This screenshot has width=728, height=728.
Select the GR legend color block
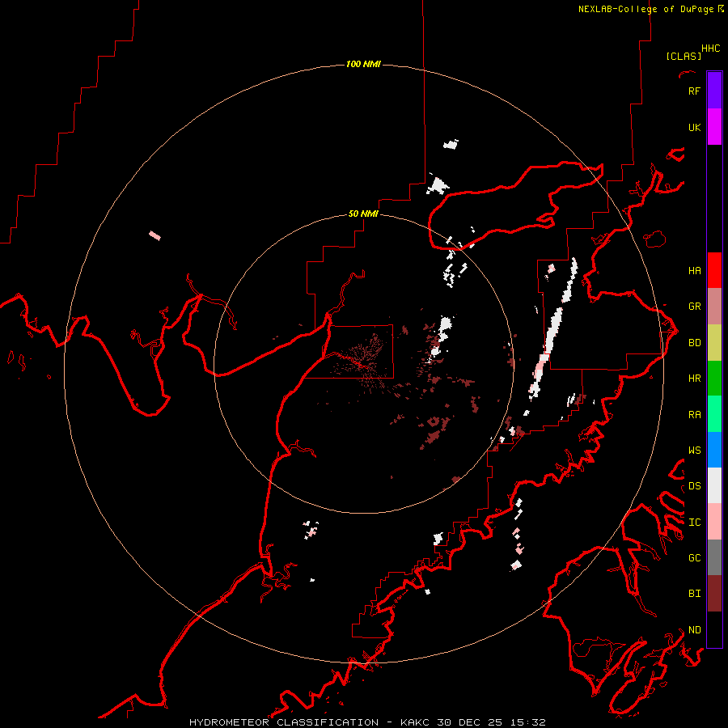tap(714, 307)
